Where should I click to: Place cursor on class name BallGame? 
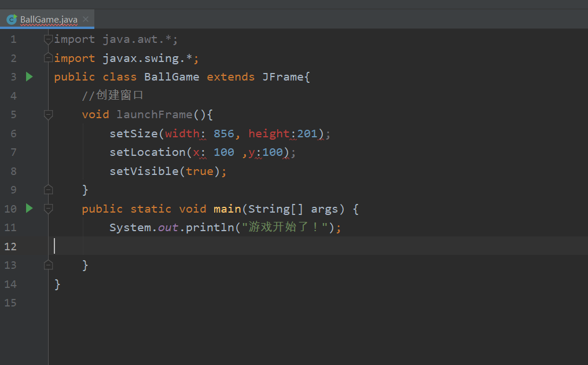[x=172, y=77]
